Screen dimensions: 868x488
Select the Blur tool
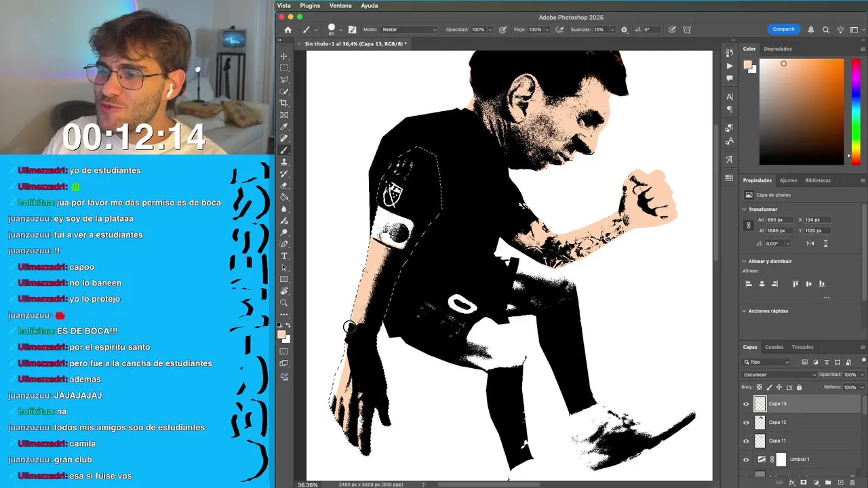[284, 209]
